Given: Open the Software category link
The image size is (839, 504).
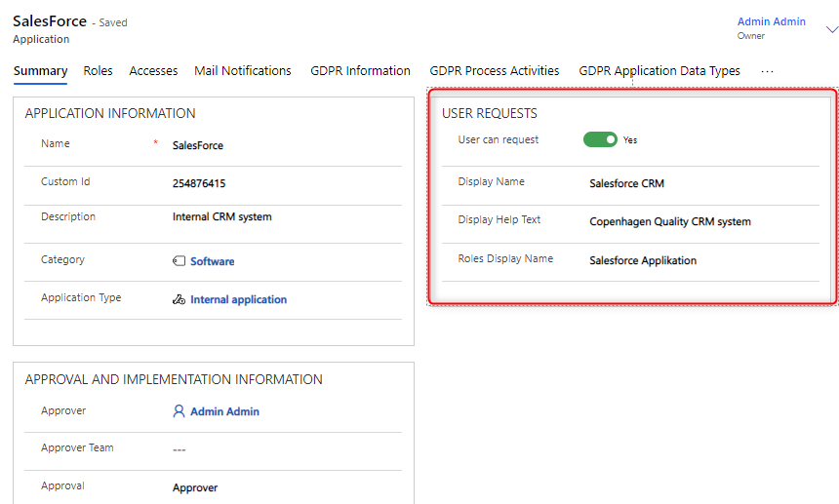Looking at the screenshot, I should point(212,261).
